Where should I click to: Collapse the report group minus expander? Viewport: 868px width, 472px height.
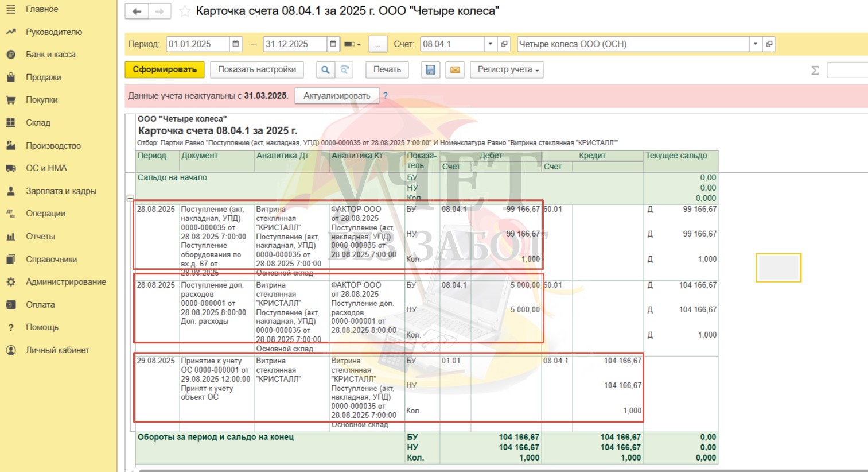[130, 198]
